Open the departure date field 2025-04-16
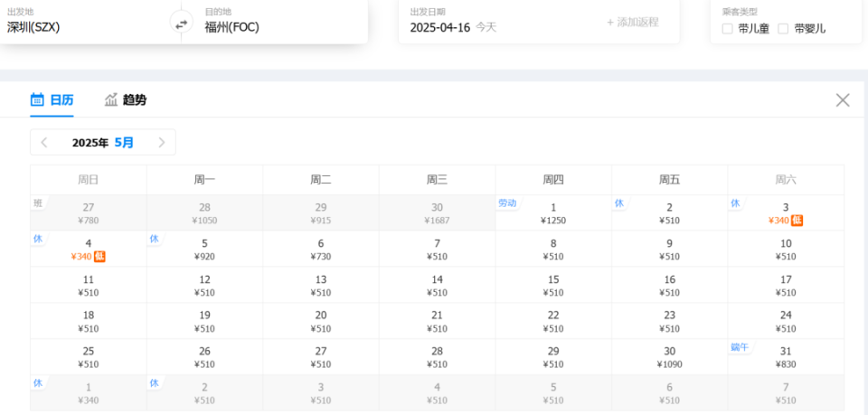 [439, 27]
